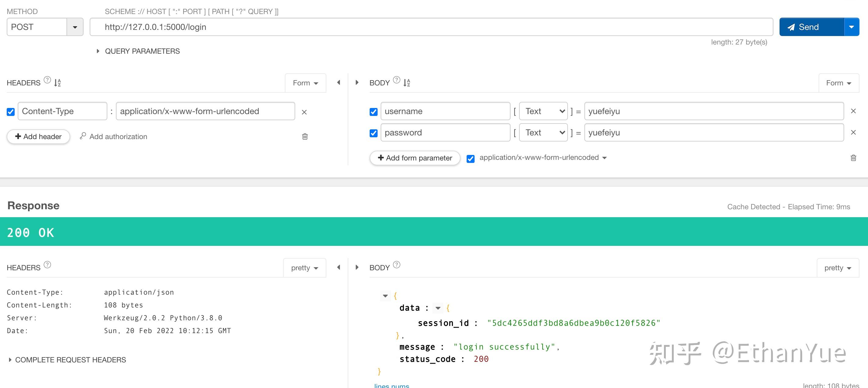Click the sort icon beside request BODY
Screen dimensions: 868x388
tap(407, 83)
